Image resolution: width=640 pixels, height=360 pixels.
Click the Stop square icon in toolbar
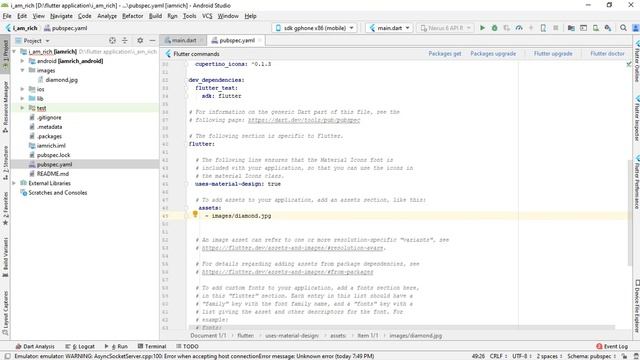click(556, 28)
